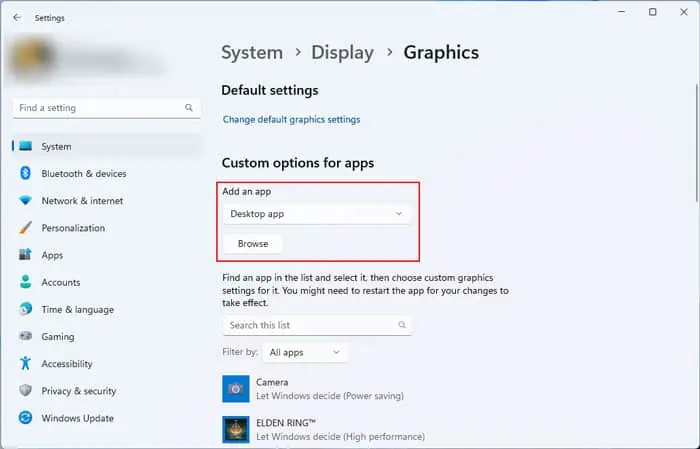Open System in the sidebar
This screenshot has height=449, width=700.
[x=107, y=146]
